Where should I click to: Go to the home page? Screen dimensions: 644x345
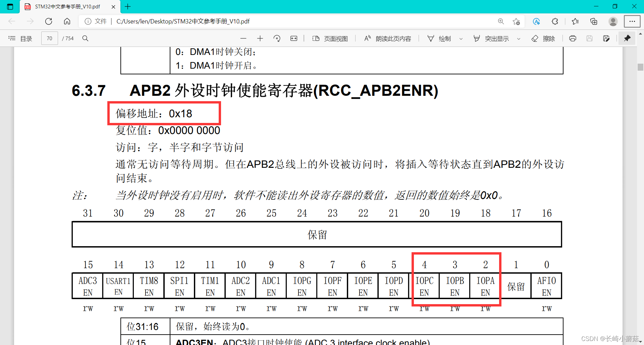pos(67,21)
